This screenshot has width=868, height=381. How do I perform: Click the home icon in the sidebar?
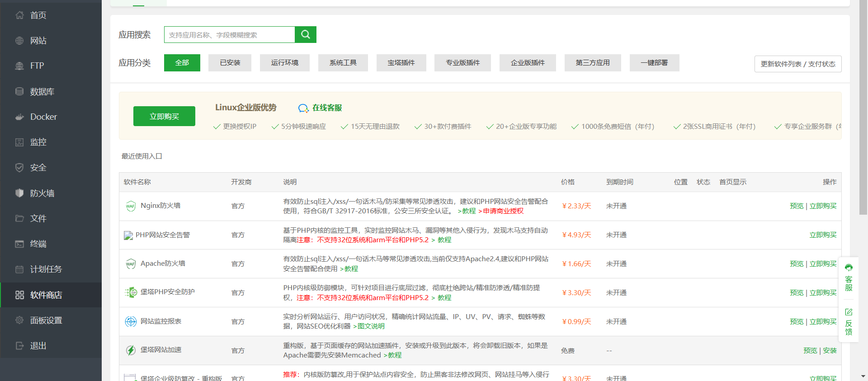(x=19, y=15)
